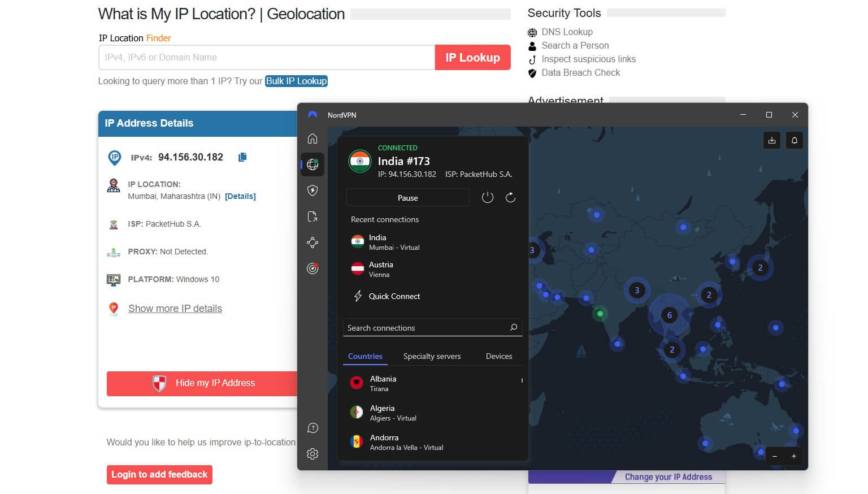The width and height of the screenshot is (868, 494).
Task: Click the NordVPN logo in title bar
Action: [x=313, y=115]
